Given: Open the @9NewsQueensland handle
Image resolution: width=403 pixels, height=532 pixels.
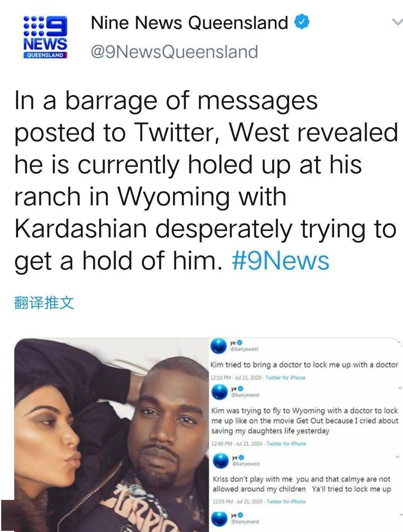Looking at the screenshot, I should [x=174, y=51].
